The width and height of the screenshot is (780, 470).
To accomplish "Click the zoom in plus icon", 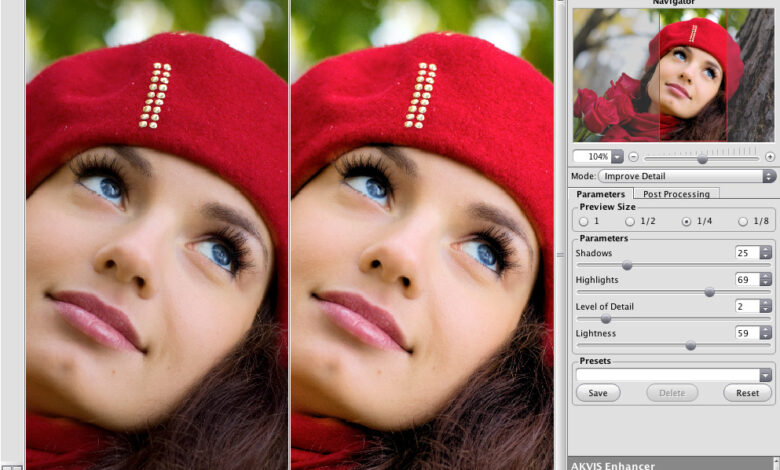I will tap(770, 157).
